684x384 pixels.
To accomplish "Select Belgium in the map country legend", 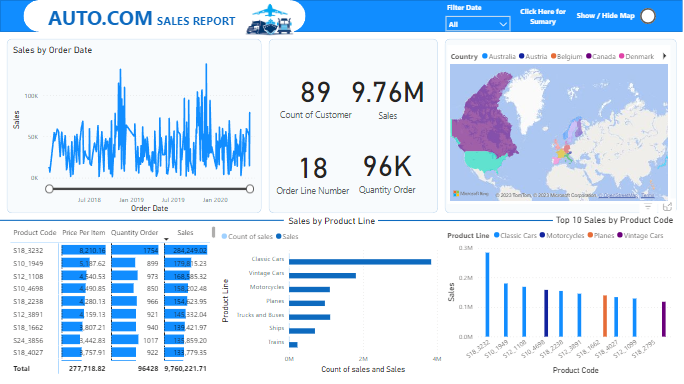I will [x=566, y=56].
